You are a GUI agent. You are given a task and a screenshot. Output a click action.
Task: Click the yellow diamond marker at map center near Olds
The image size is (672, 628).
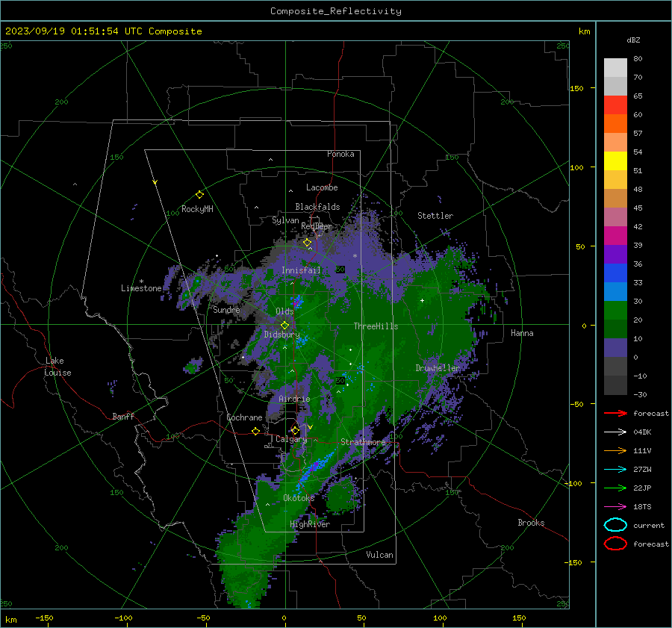284,326
